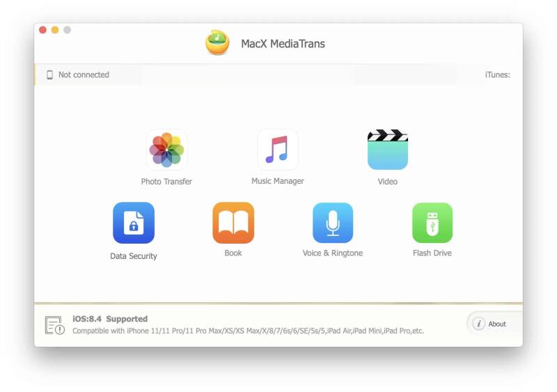Click the iTunes: label
Viewport: 557px width, 392px height.
497,75
